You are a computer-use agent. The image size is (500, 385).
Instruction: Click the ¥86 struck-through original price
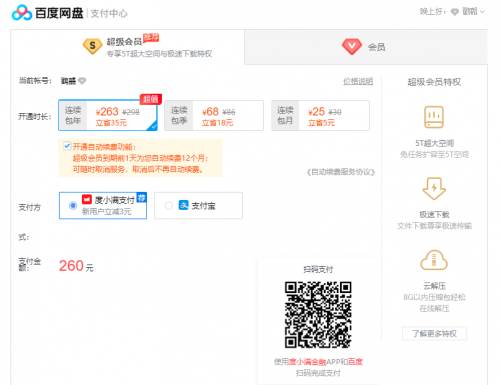click(229, 112)
